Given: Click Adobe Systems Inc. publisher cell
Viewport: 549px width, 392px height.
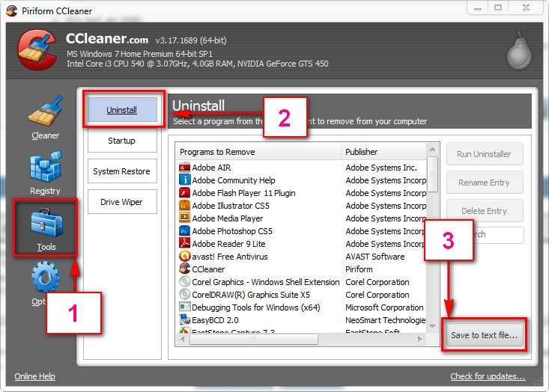Looking at the screenshot, I should (x=381, y=168).
